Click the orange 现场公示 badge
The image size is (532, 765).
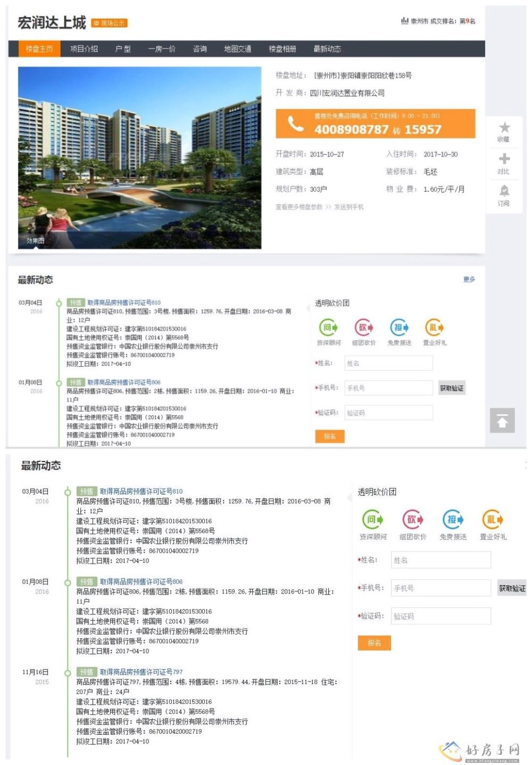(x=110, y=23)
